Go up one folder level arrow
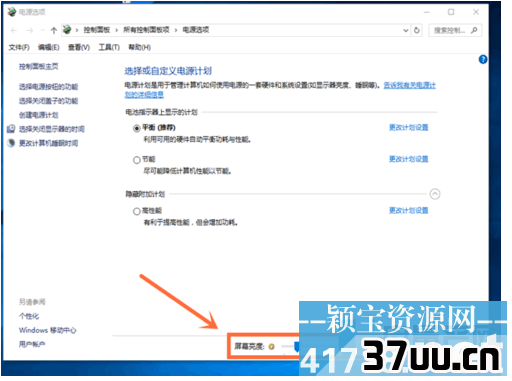The width and height of the screenshot is (512, 381). coord(54,31)
